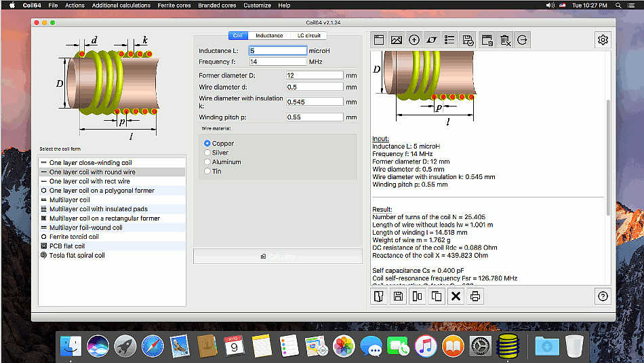Click the window-with-trash icon in toolbar
Viewport: 644px width, 363px height.
pos(487,40)
